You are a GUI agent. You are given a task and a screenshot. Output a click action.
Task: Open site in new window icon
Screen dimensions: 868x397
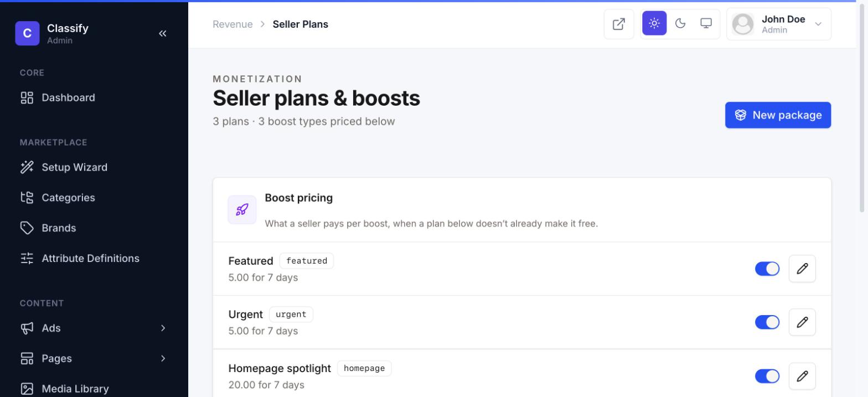619,24
